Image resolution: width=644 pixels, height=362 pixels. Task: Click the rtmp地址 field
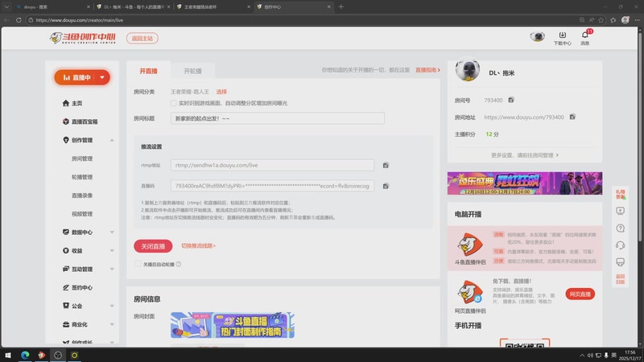(x=272, y=165)
